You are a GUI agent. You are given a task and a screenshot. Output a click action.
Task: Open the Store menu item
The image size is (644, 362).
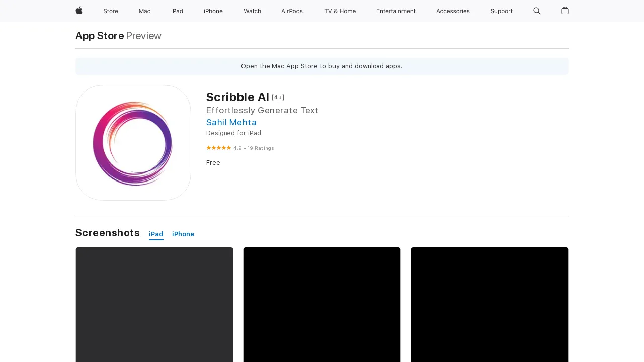pyautogui.click(x=111, y=11)
